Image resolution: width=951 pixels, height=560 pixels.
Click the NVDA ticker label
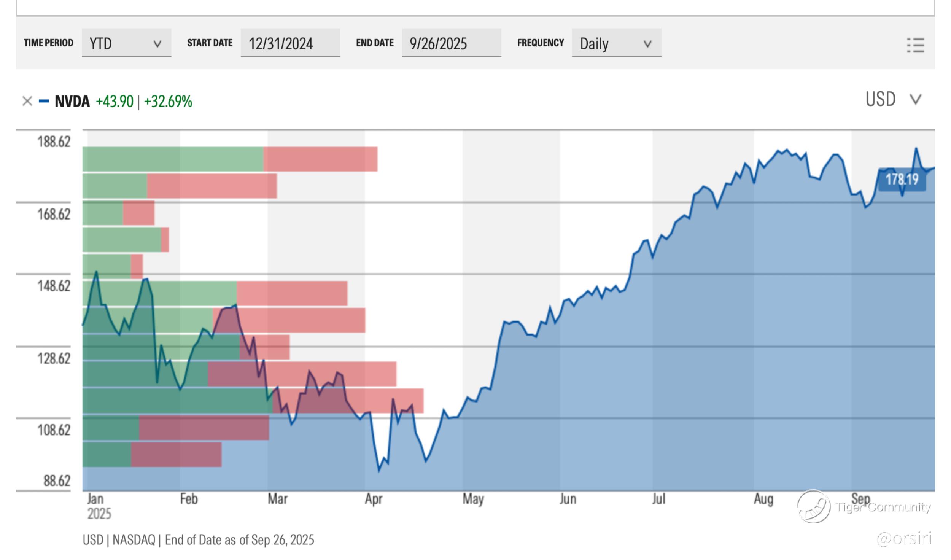72,102
